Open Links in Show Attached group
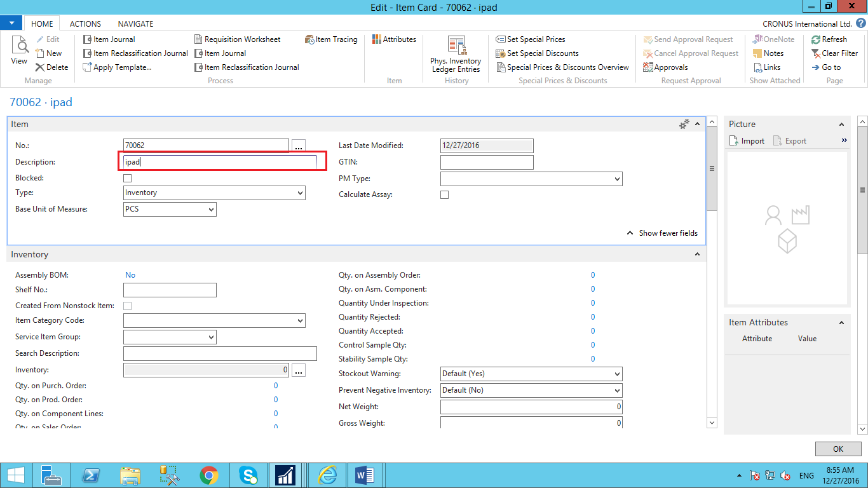Image resolution: width=868 pixels, height=488 pixels. (x=766, y=67)
